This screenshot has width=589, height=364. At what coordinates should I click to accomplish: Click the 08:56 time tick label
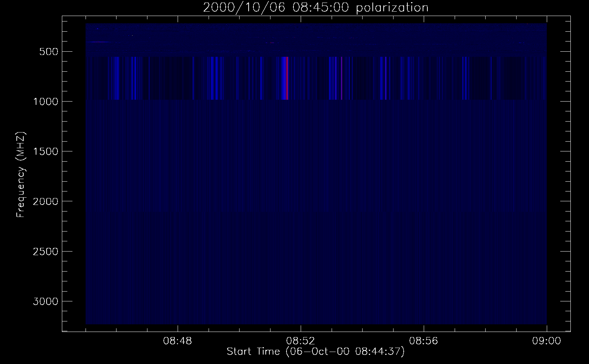pos(424,341)
